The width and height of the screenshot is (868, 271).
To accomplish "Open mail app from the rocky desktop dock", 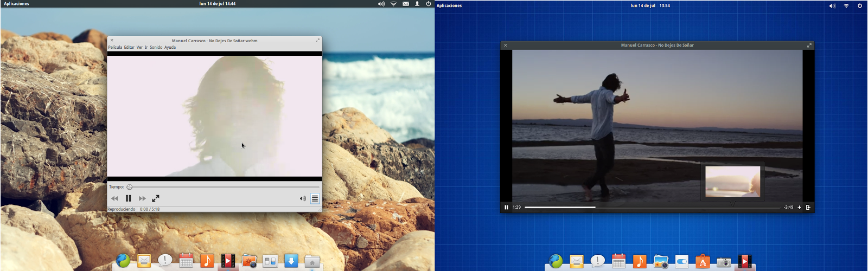I will [x=144, y=261].
